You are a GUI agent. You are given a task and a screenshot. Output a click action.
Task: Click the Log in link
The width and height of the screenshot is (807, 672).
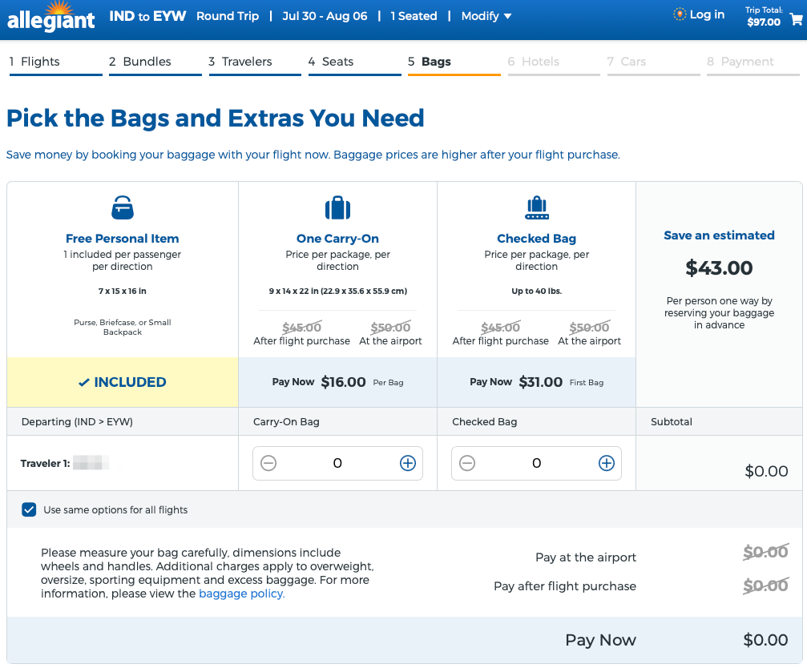tap(706, 14)
